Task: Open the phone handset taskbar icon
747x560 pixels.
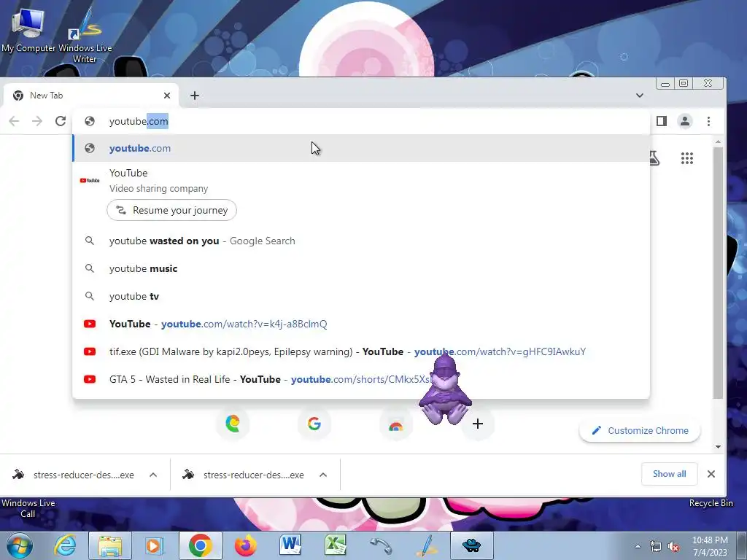Action: 381,545
